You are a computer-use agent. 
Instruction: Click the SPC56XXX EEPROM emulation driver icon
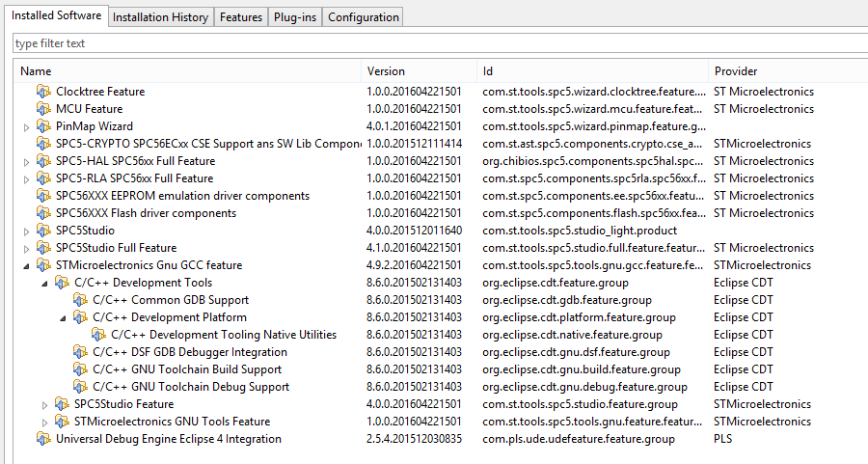43,196
